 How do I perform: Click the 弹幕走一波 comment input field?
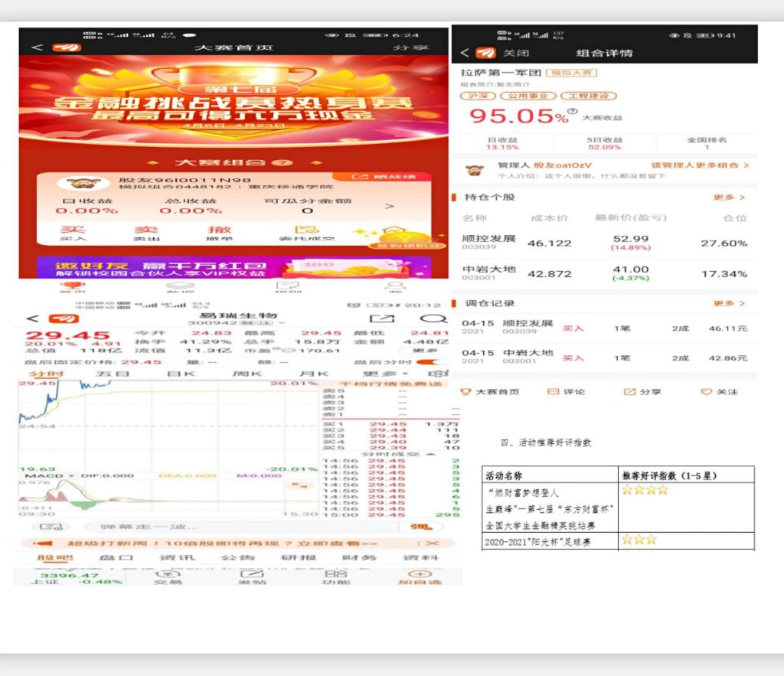230,527
